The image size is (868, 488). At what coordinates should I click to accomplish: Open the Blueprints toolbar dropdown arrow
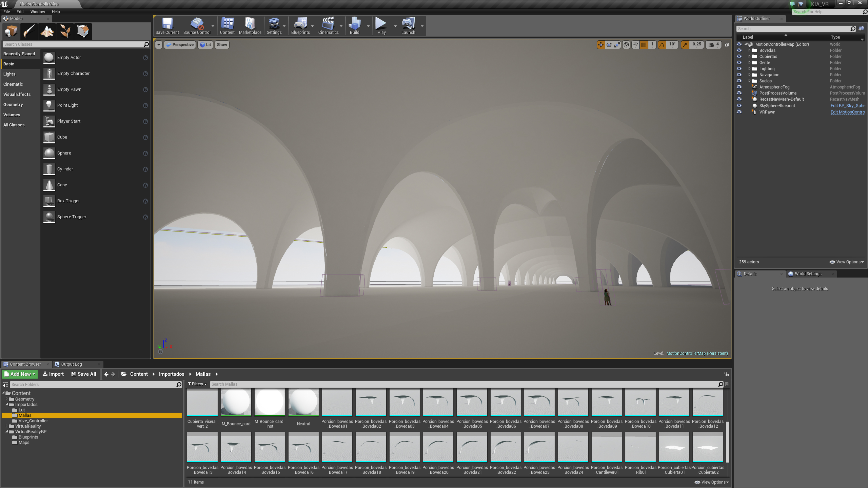[312, 26]
